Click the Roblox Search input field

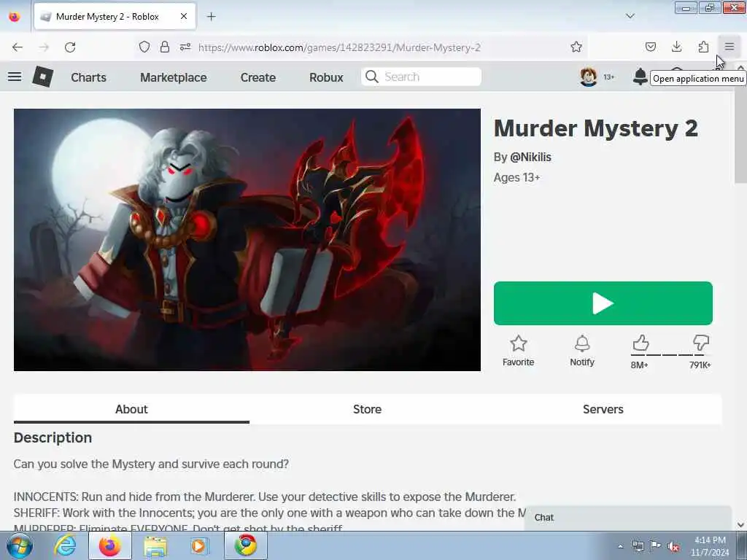pyautogui.click(x=421, y=77)
